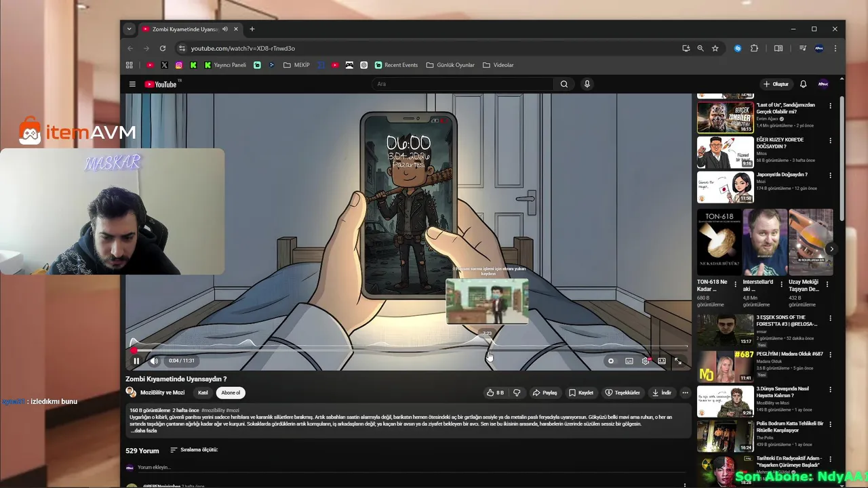Click the YouTube Ara search box

(x=462, y=84)
